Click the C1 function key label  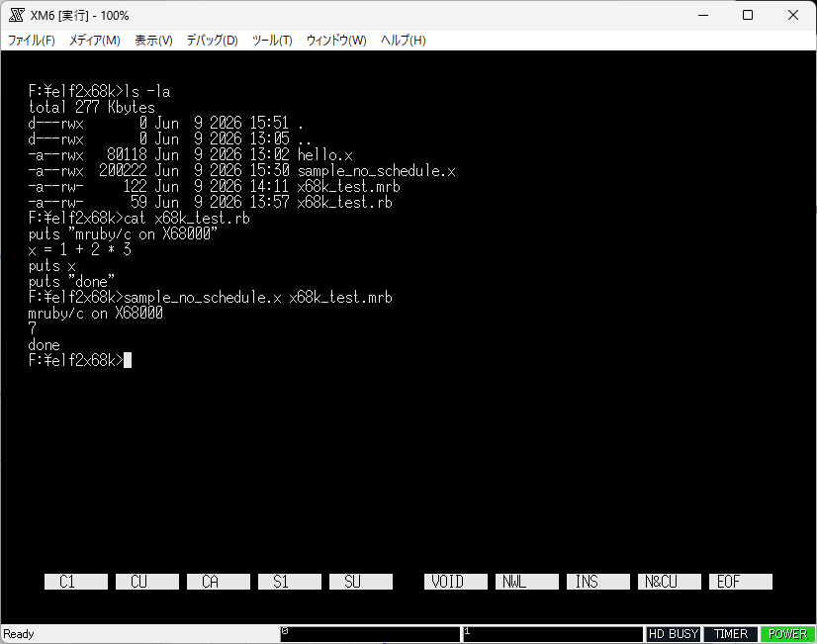[x=76, y=582]
